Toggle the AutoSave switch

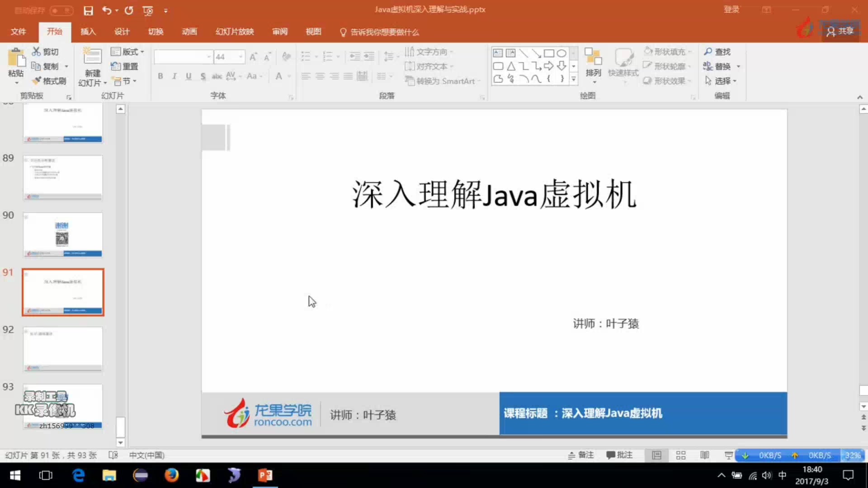point(61,10)
